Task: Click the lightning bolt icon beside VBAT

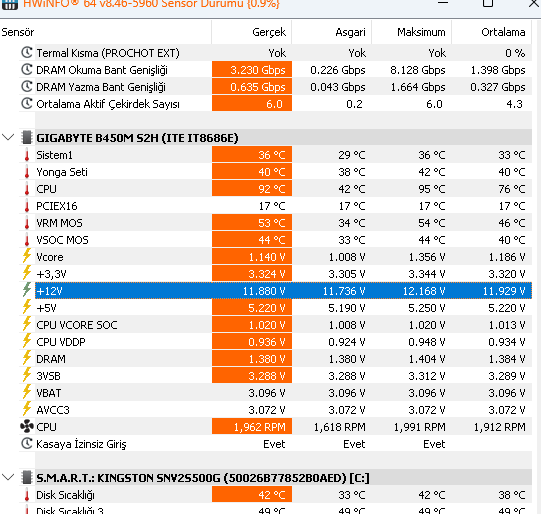Action: 27,392
